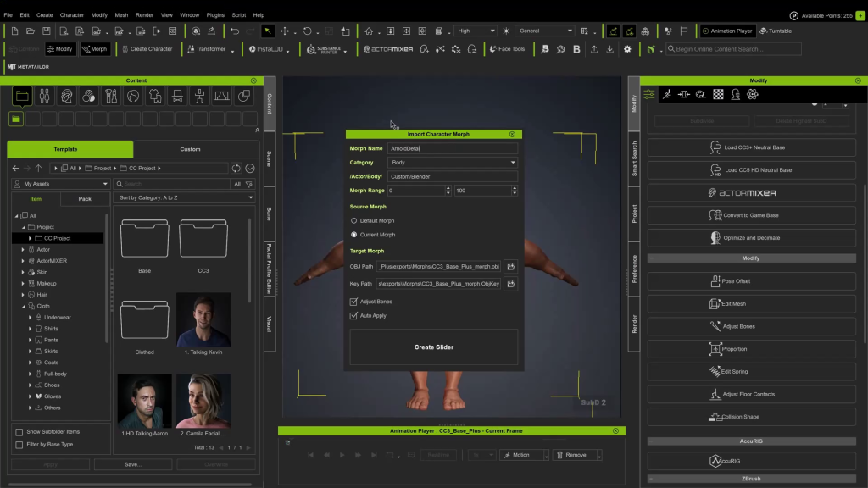This screenshot has height=488, width=868.
Task: Open the Turntable view
Action: (776, 30)
